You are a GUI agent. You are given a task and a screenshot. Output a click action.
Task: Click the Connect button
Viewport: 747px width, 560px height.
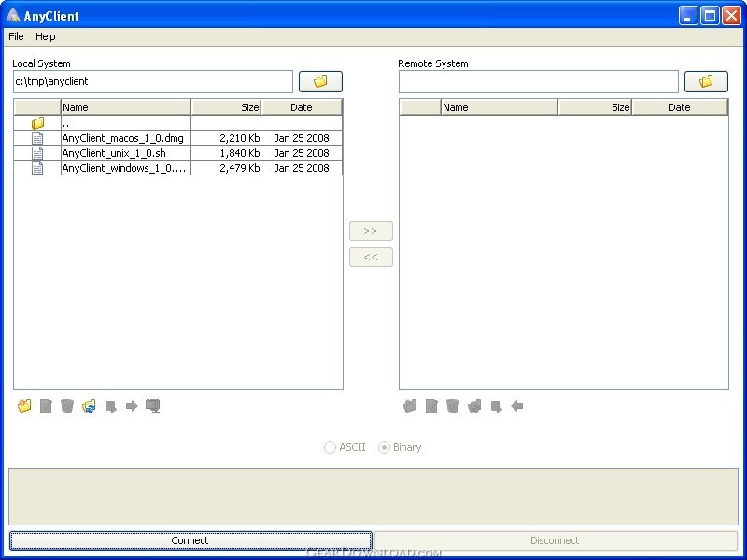190,540
